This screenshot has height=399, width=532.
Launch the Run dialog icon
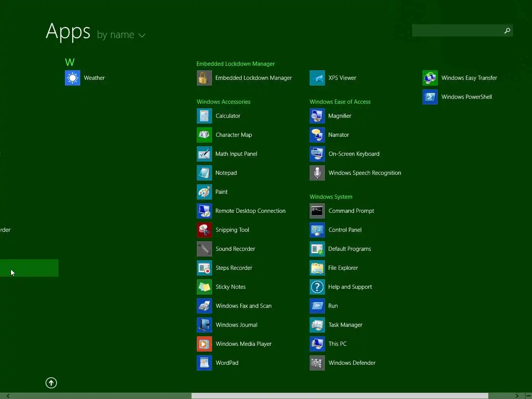pyautogui.click(x=317, y=306)
